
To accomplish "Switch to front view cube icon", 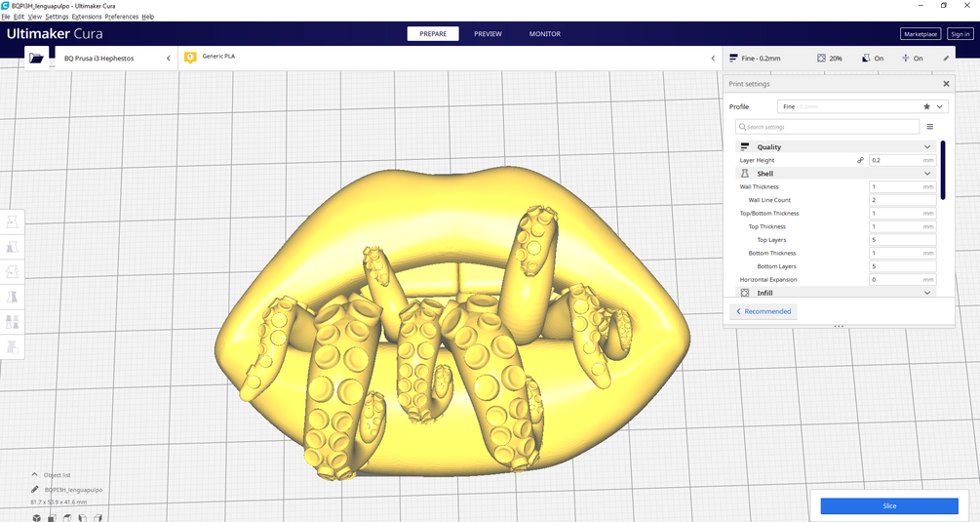I will point(52,518).
